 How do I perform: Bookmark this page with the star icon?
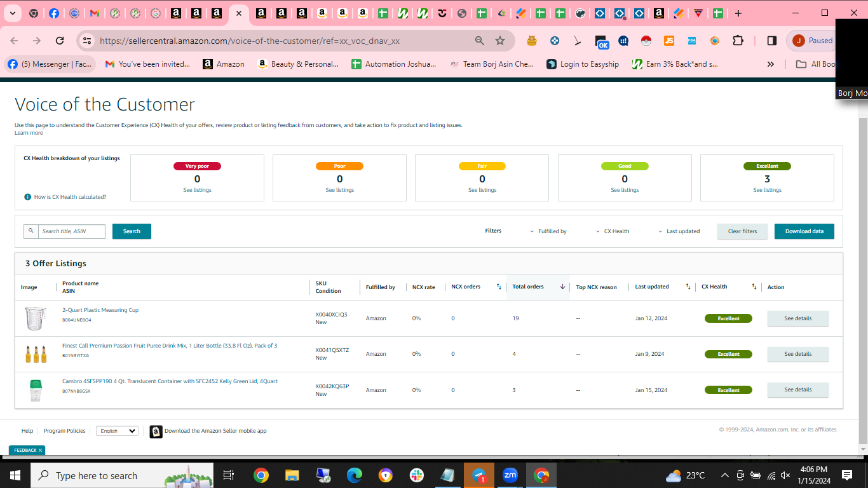[x=500, y=41]
